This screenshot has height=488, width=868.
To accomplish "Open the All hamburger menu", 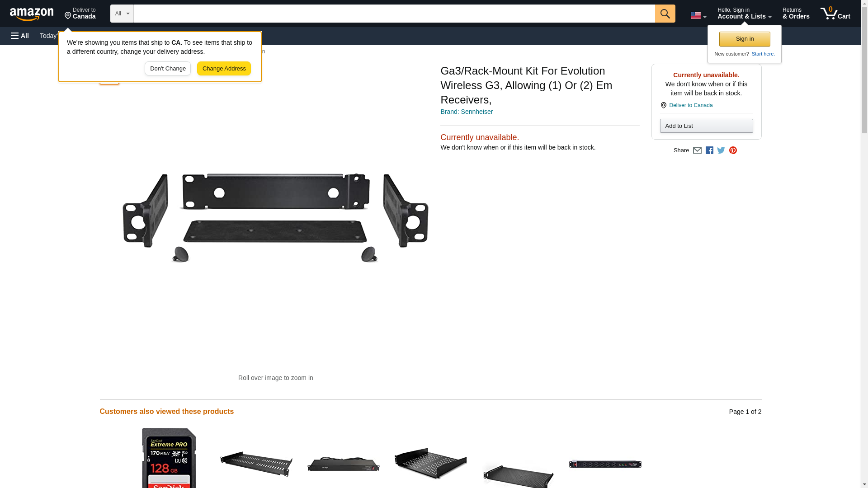I will tap(20, 36).
